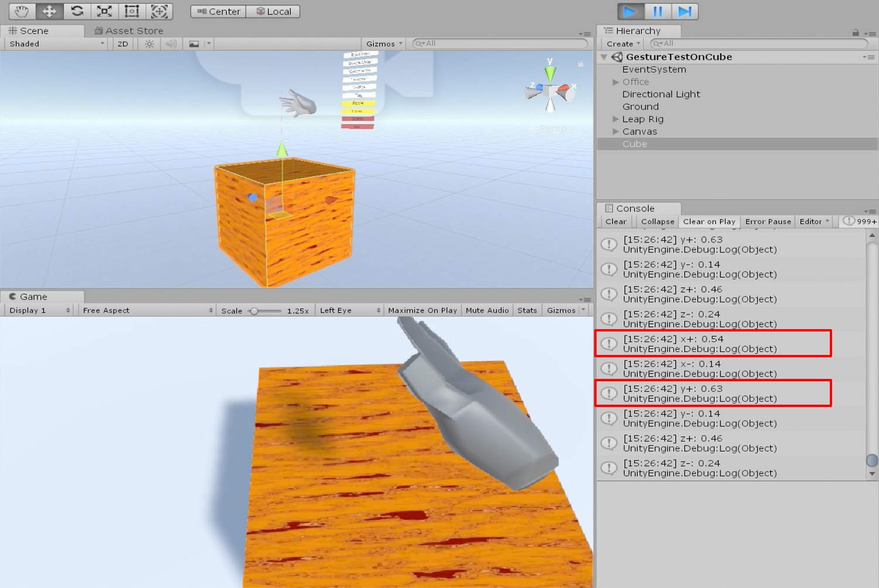Select the Hand tool in toolbar
The width and height of the screenshot is (879, 588).
click(x=22, y=11)
